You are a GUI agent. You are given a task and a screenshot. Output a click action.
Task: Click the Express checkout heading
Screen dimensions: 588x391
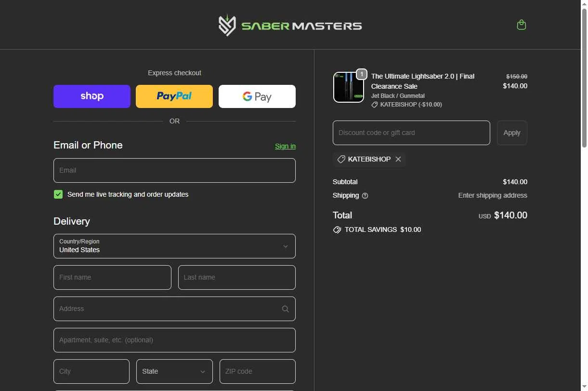[x=174, y=73]
